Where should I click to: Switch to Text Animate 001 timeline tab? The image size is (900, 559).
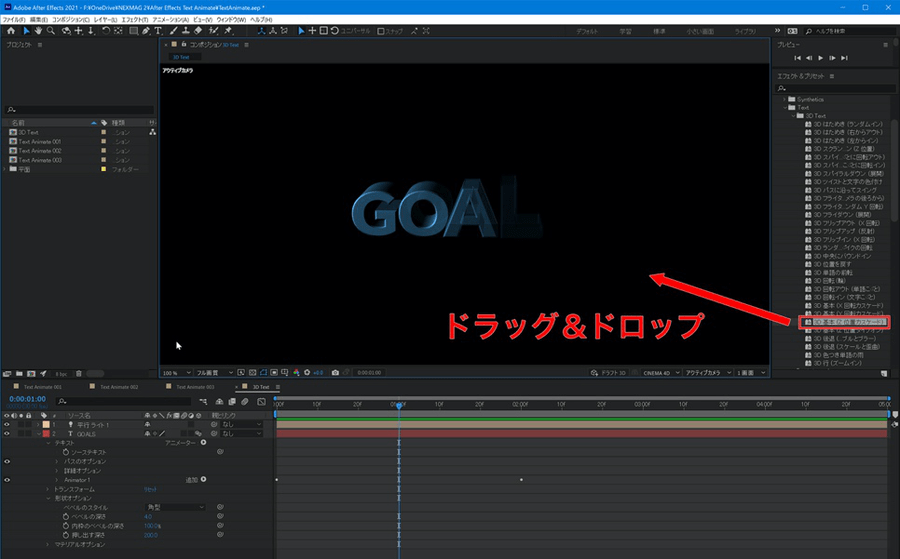[x=42, y=387]
